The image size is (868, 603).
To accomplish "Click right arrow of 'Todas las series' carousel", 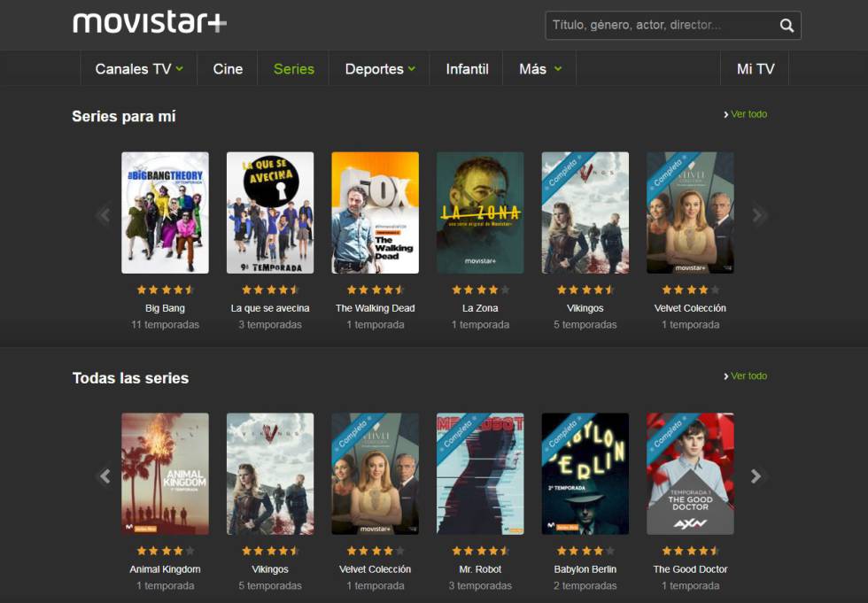I will tap(756, 475).
